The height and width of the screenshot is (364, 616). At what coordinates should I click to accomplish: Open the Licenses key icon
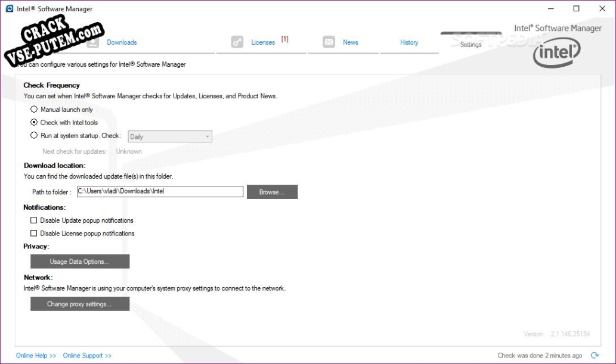pyautogui.click(x=237, y=42)
